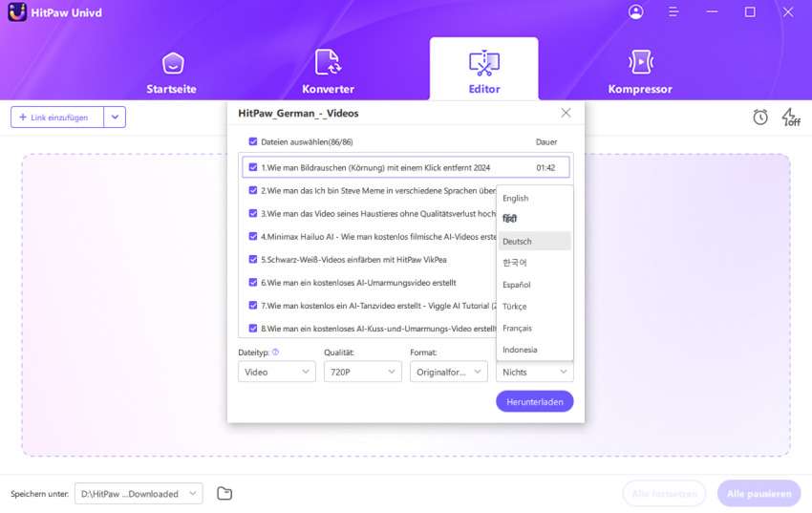Select Indonesia from the language list
This screenshot has height=513, width=812.
pos(534,350)
